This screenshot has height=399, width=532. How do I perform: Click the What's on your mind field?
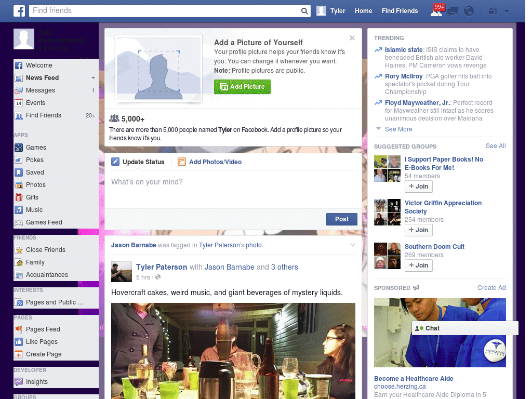(x=233, y=189)
